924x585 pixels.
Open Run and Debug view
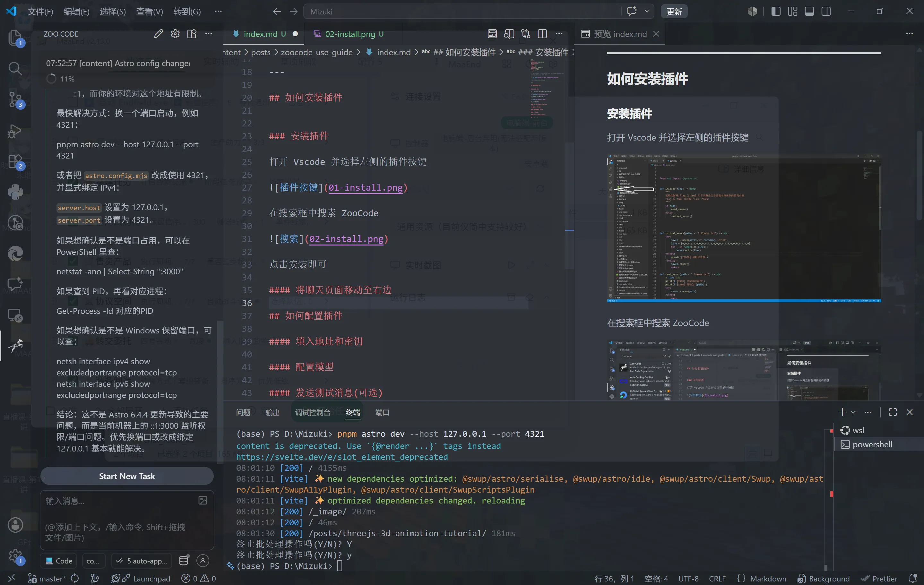pos(15,131)
